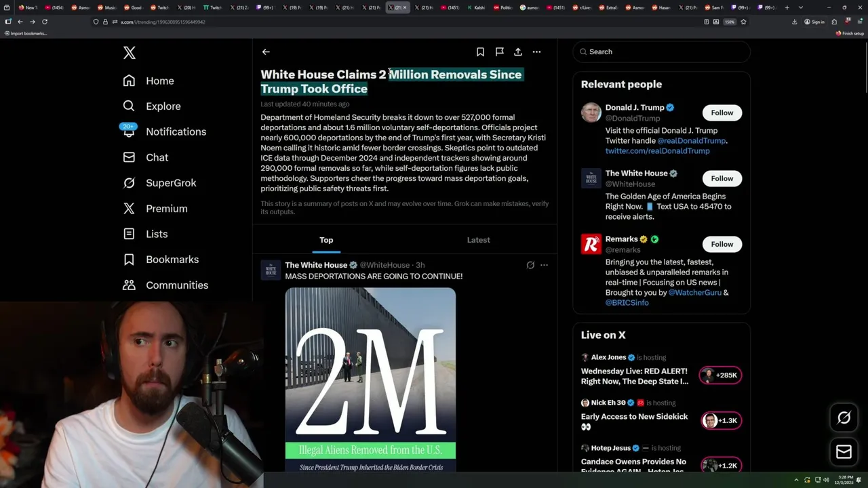The image size is (868, 488).
Task: Open Communities in the sidebar
Action: click(165, 285)
